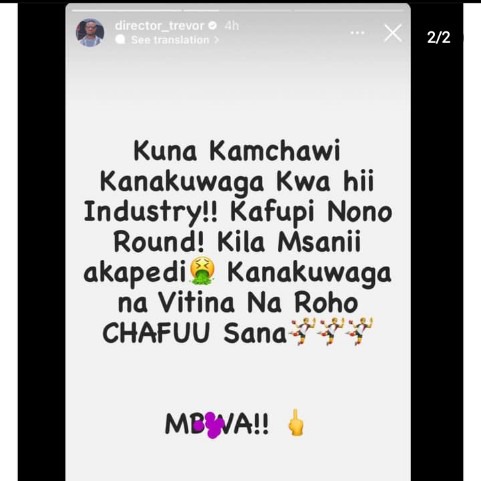Screen dimensions: 481x481
Task: Tap the speech bubble translation icon
Action: click(x=120, y=40)
